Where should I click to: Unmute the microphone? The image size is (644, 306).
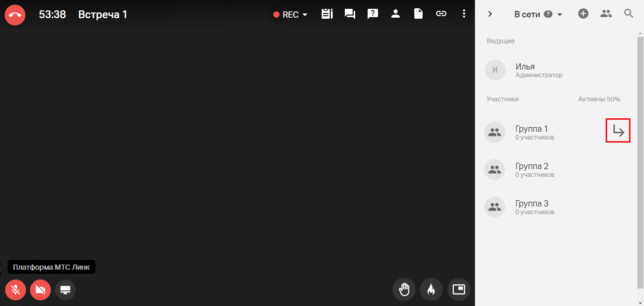(16, 290)
